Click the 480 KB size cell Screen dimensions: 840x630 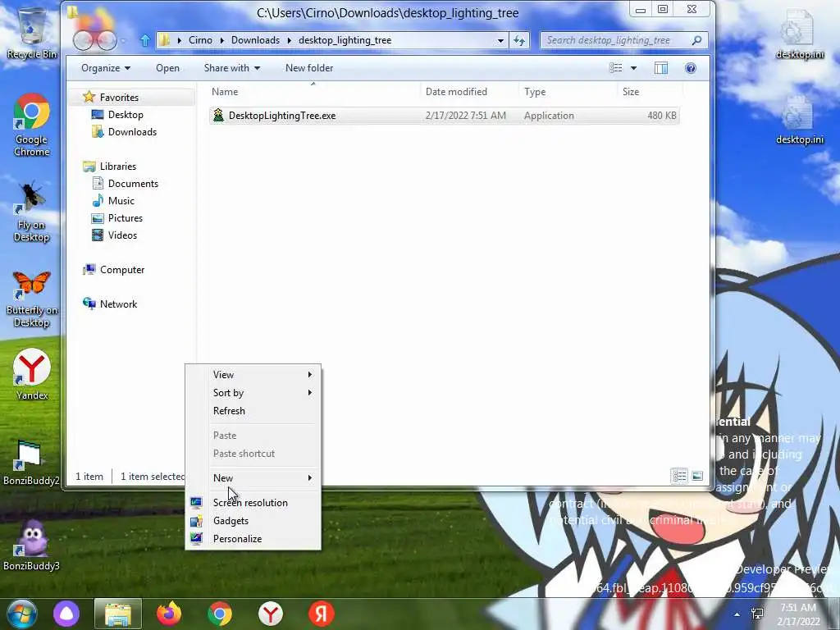pyautogui.click(x=662, y=115)
